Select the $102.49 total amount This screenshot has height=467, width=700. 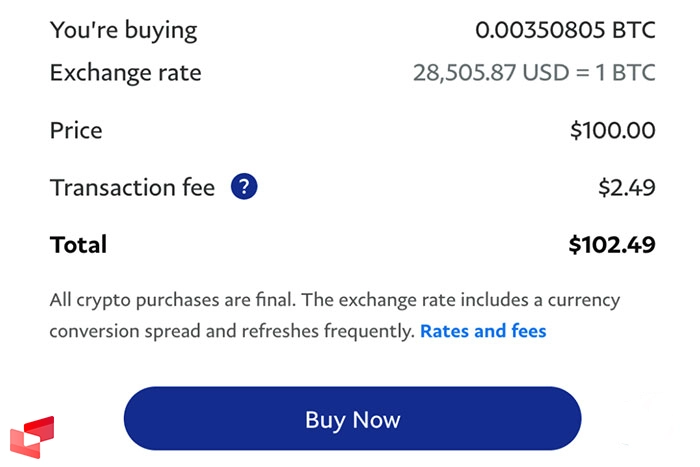tap(611, 245)
